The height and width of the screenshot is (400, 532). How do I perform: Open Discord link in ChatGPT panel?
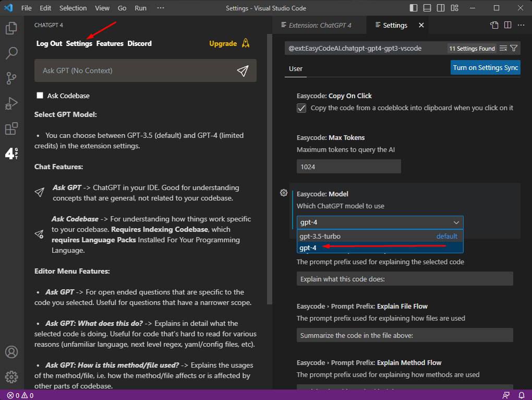(139, 43)
